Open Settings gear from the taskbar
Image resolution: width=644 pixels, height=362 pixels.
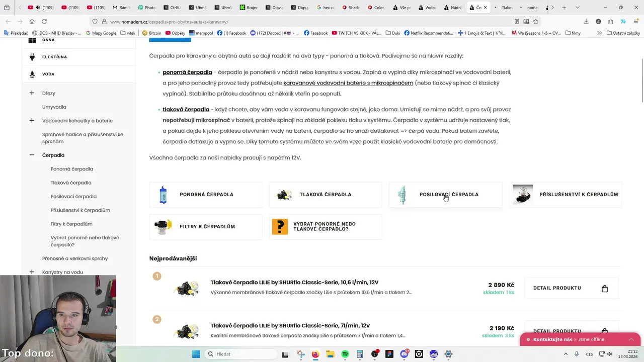[448, 354]
